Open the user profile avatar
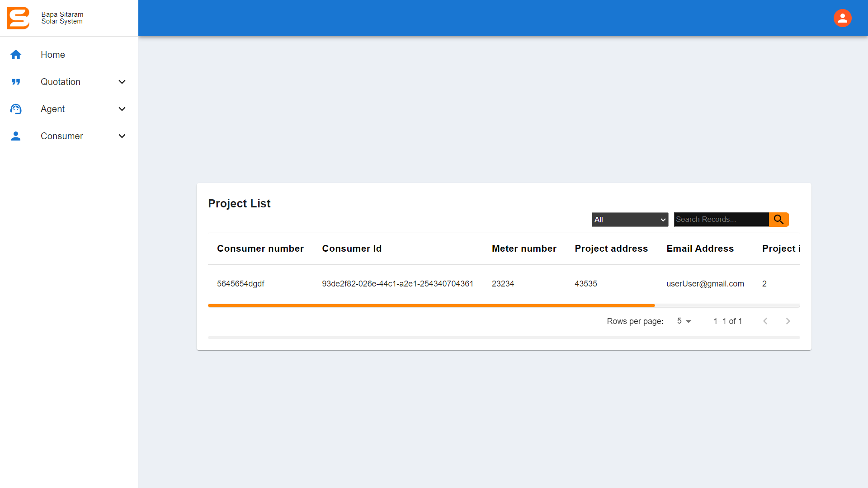Image resolution: width=868 pixels, height=488 pixels. tap(842, 18)
